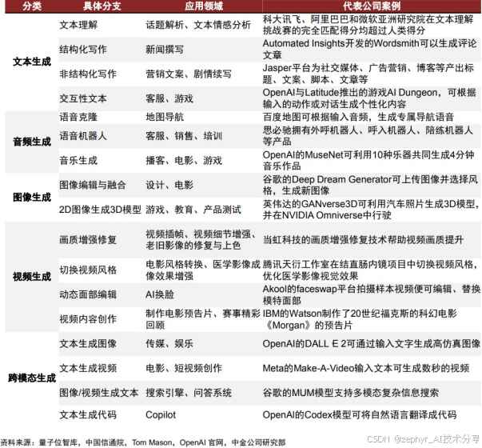Click the GANverse3D case text

point(371,210)
